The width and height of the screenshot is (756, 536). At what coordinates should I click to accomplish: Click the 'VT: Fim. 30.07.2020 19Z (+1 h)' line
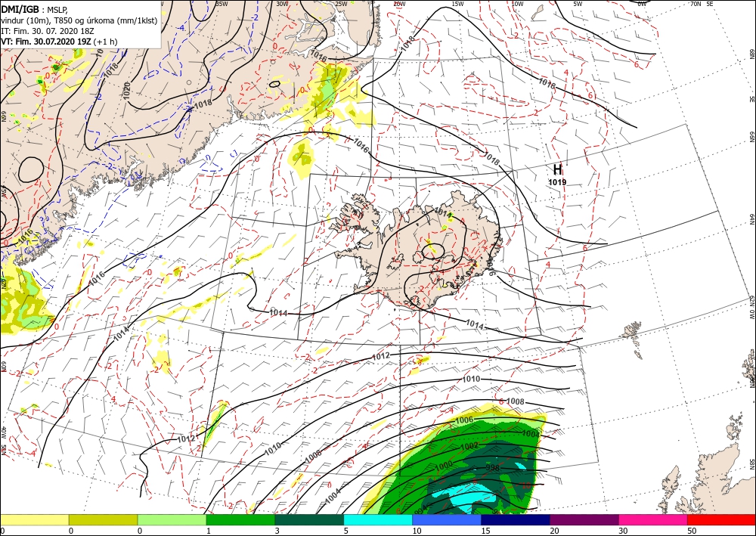point(59,42)
